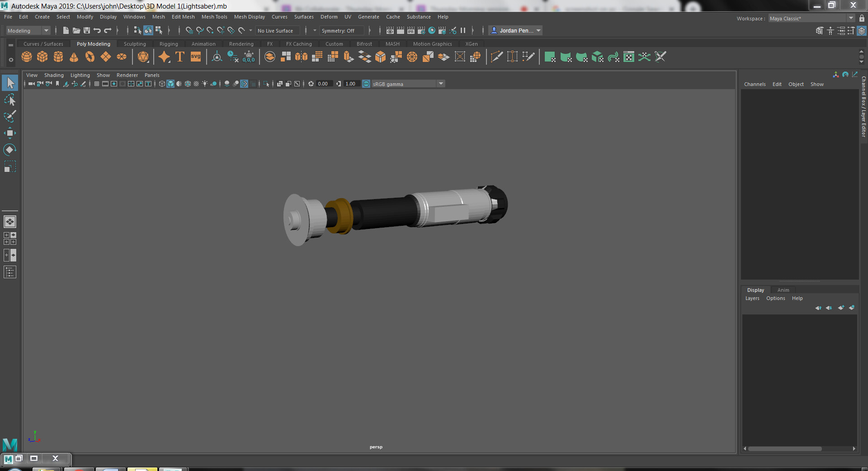Screen dimensions: 868x471
Task: Open the Symmetry: Off dropdown
Action: coord(341,30)
